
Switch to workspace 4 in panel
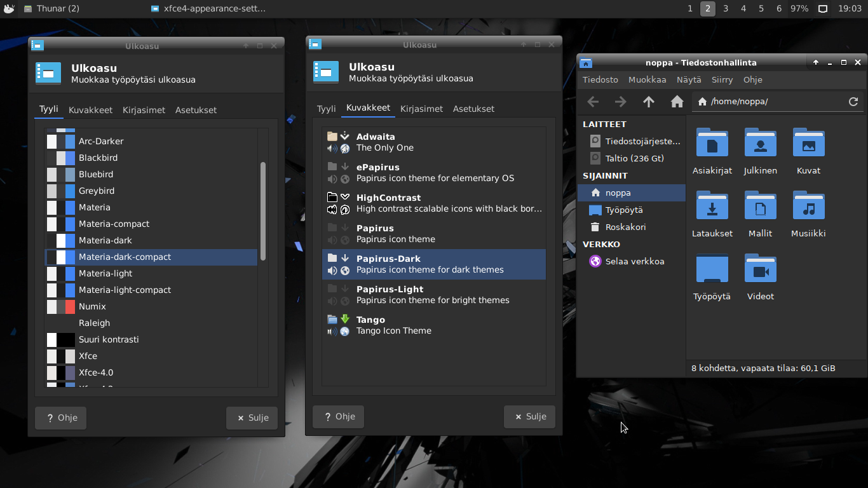[743, 9]
